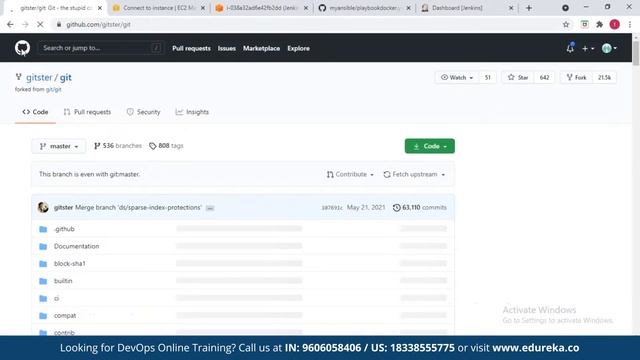640x360 pixels.
Task: Open the gitster owner link
Action: pos(39,77)
